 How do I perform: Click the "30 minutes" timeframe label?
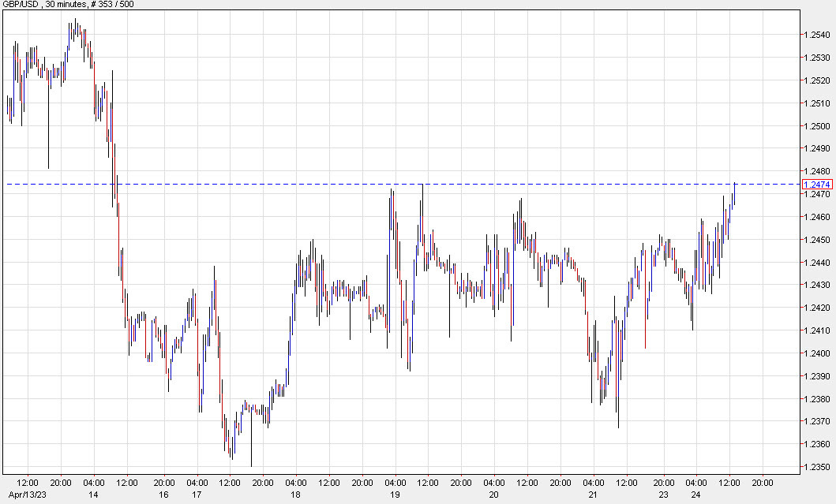(x=66, y=5)
